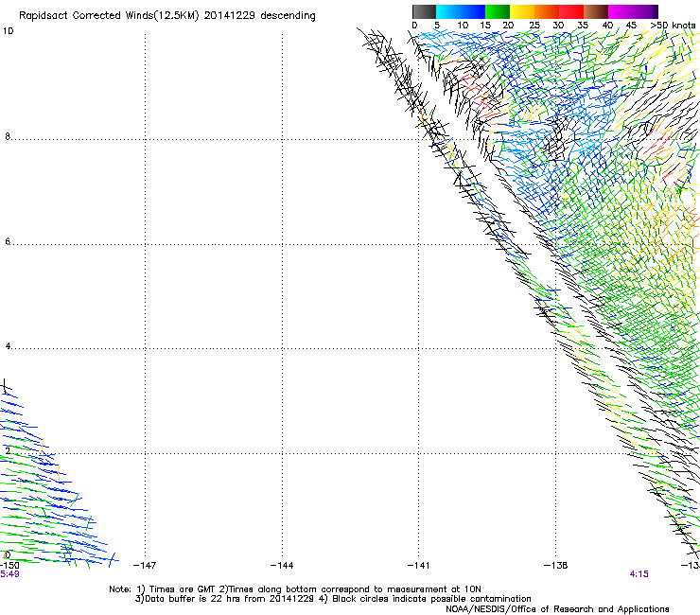Image resolution: width=700 pixels, height=615 pixels.
Task: Click the green 15-20 knots color segment
Action: click(x=498, y=11)
